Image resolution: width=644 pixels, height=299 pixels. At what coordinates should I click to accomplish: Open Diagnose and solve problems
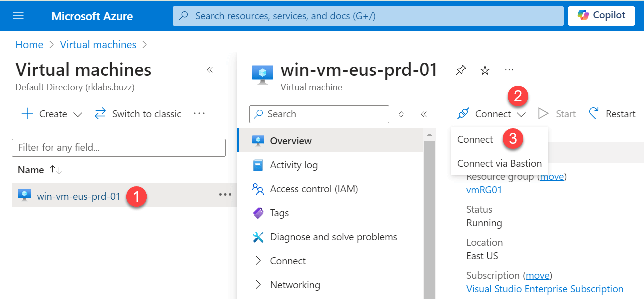point(333,237)
